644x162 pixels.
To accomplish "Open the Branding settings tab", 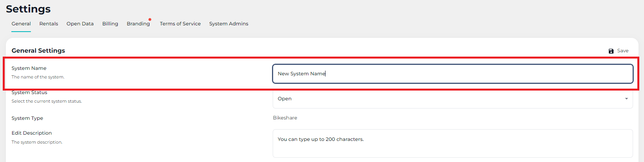I will [x=138, y=24].
